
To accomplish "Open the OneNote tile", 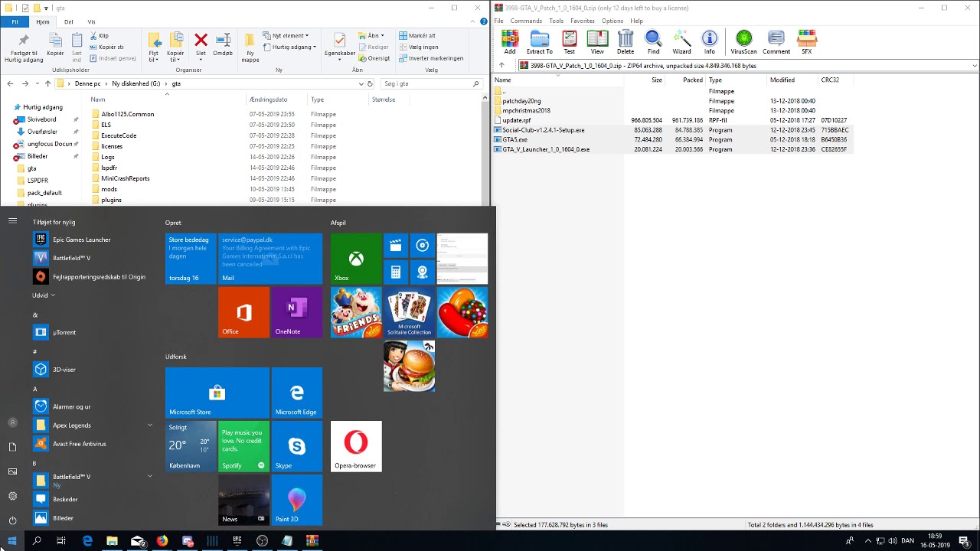I will [x=297, y=312].
